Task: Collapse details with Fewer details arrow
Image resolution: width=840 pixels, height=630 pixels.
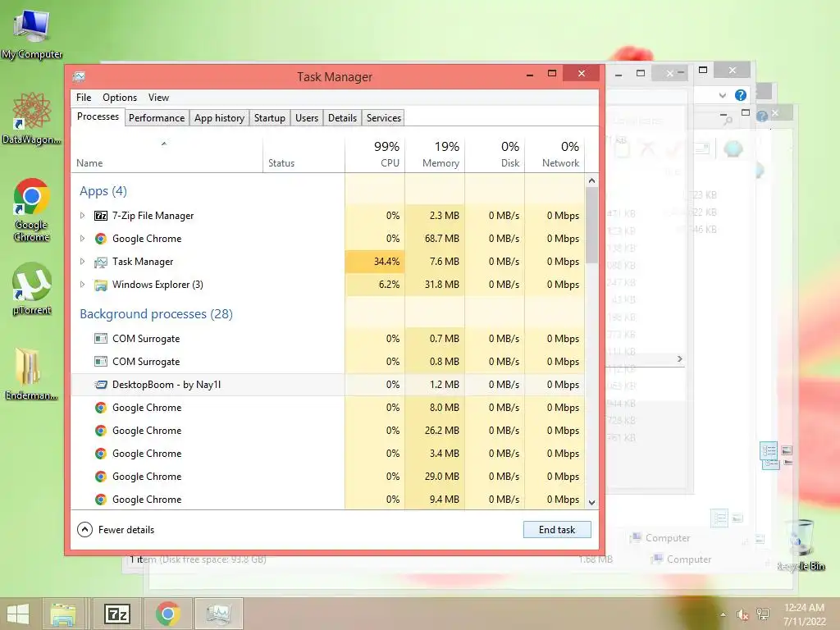Action: [84, 530]
